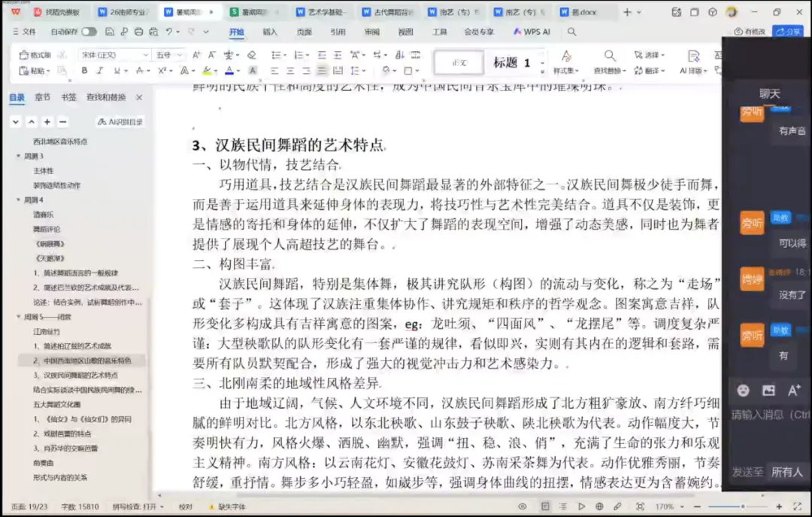The height and width of the screenshot is (517, 812).
Task: Open the 选择 select dropdown
Action: tap(650, 55)
